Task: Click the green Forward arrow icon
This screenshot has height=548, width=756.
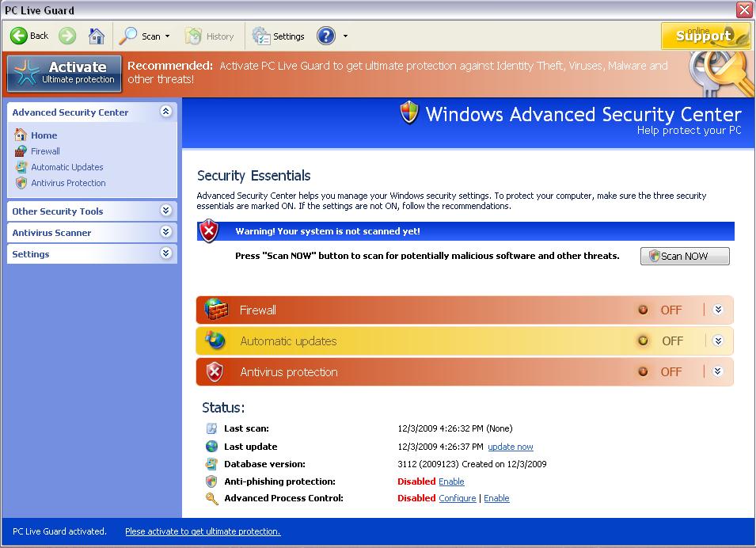Action: pyautogui.click(x=67, y=36)
